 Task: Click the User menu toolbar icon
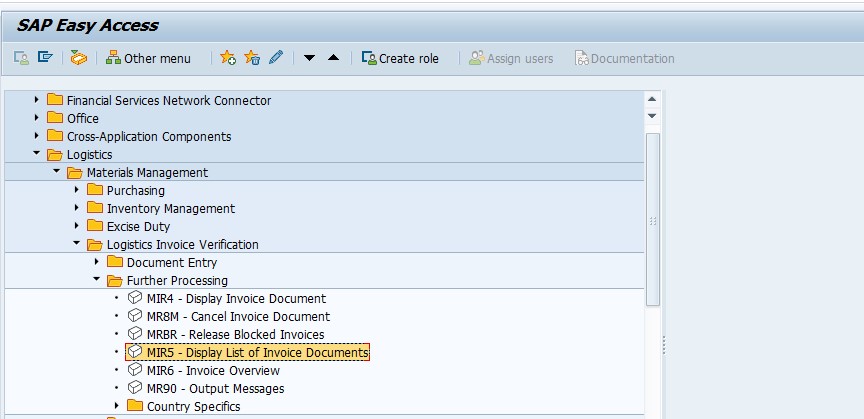[x=21, y=57]
